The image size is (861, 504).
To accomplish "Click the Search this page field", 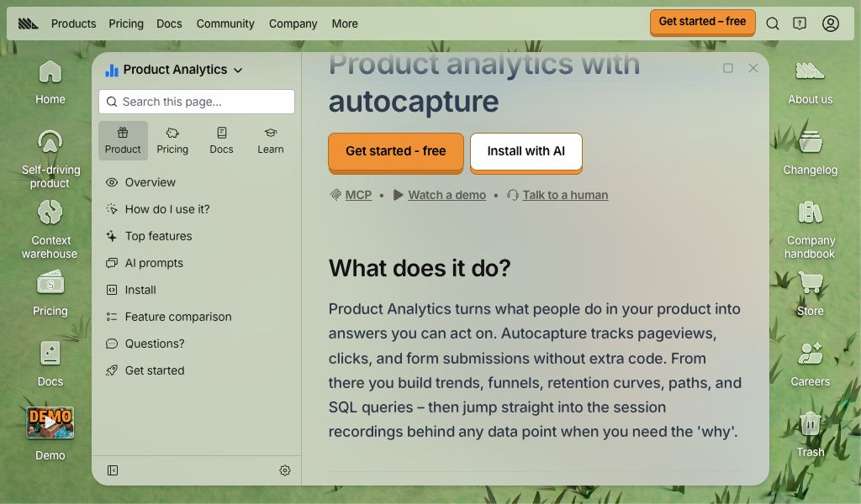I will coord(197,102).
